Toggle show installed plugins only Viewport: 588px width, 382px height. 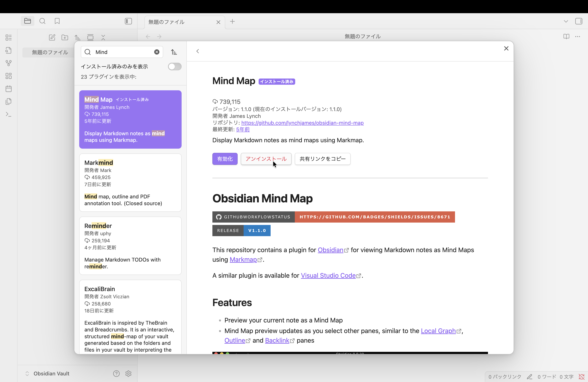(x=175, y=67)
